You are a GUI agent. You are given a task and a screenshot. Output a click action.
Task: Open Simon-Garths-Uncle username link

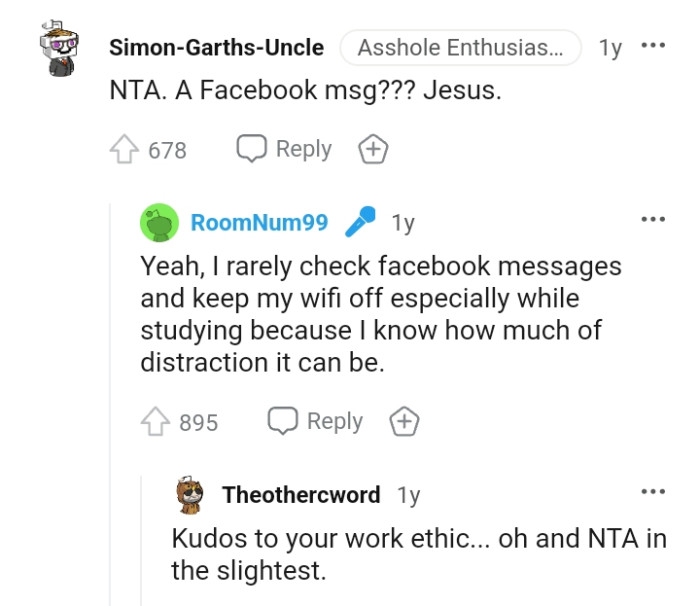coord(216,47)
